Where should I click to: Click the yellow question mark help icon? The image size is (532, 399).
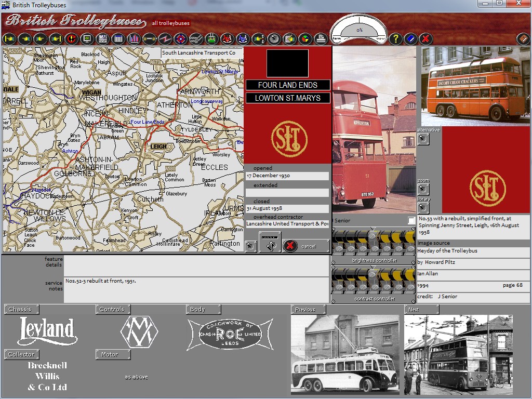pyautogui.click(x=395, y=38)
